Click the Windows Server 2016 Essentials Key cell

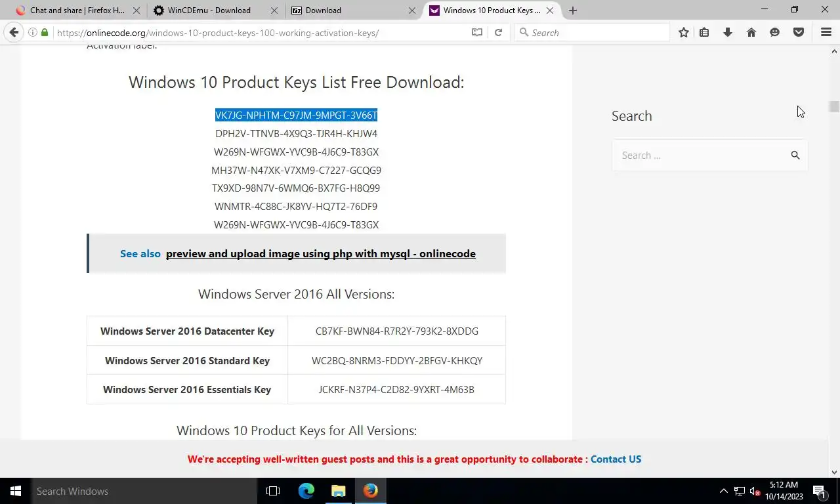(187, 390)
